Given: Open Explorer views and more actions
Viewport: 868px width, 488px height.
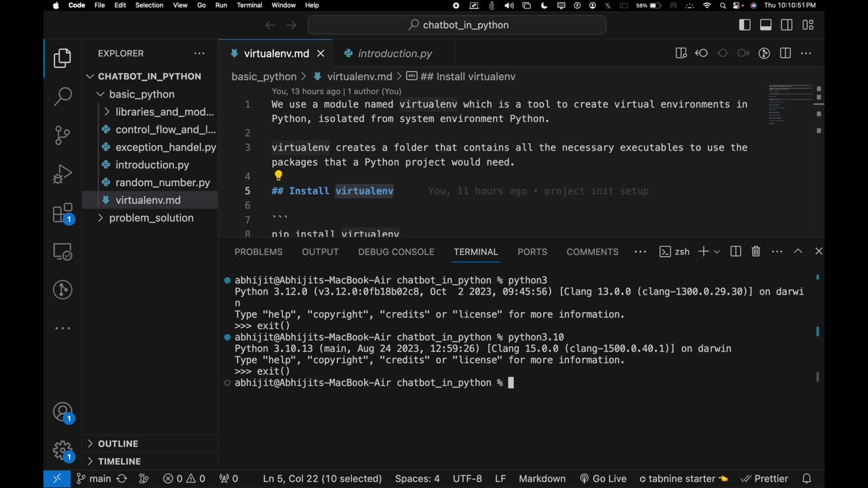Looking at the screenshot, I should (x=199, y=54).
